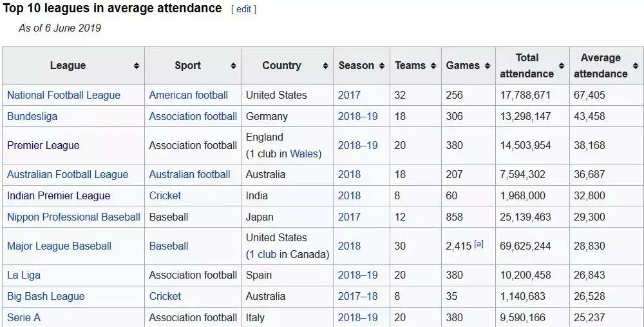
Task: Open the section edit link
Action: 243,9
